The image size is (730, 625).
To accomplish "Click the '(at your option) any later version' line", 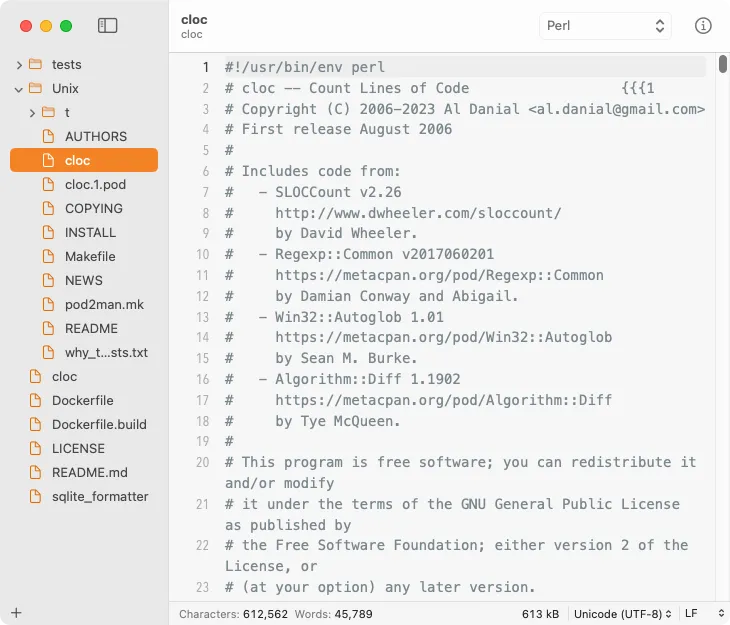I will 380,587.
